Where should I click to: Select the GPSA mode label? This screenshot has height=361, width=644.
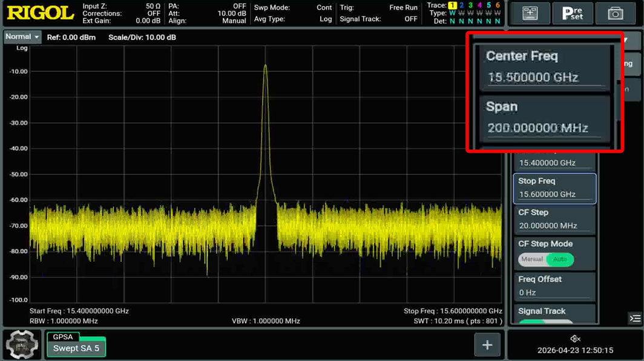click(x=63, y=337)
